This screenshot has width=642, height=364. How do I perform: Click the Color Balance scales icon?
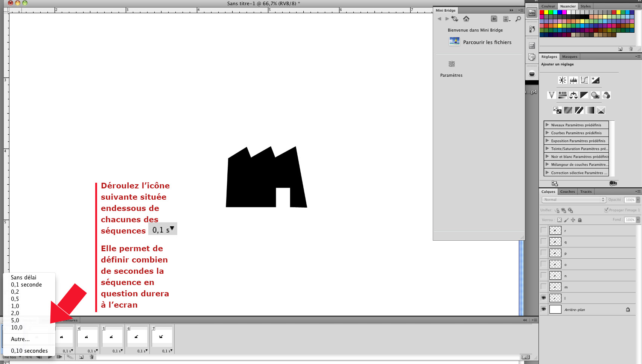(573, 95)
